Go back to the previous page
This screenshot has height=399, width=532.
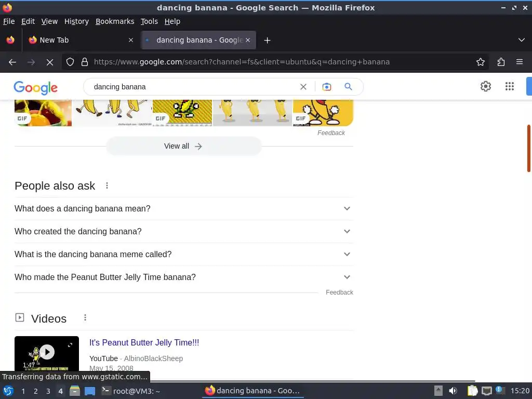[x=12, y=62]
